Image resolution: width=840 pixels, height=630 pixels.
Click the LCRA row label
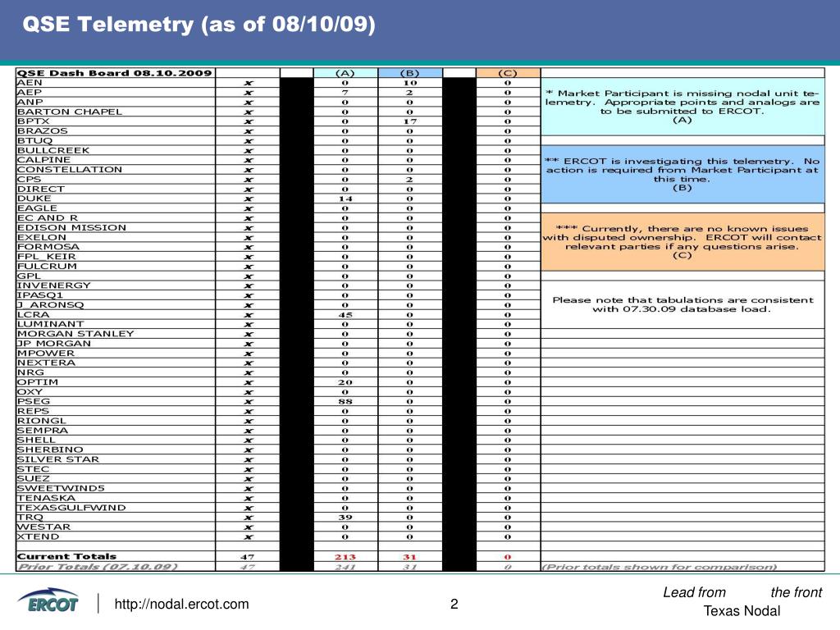[33, 314]
